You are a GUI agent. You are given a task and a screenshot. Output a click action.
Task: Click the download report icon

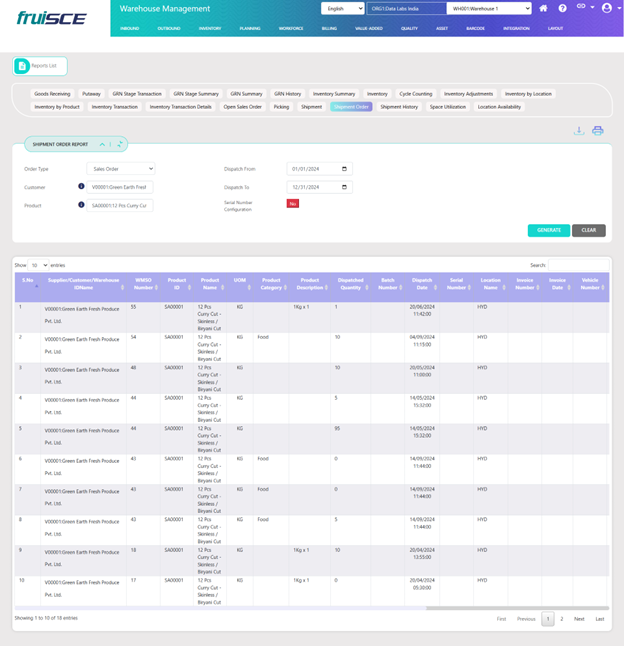pyautogui.click(x=579, y=131)
